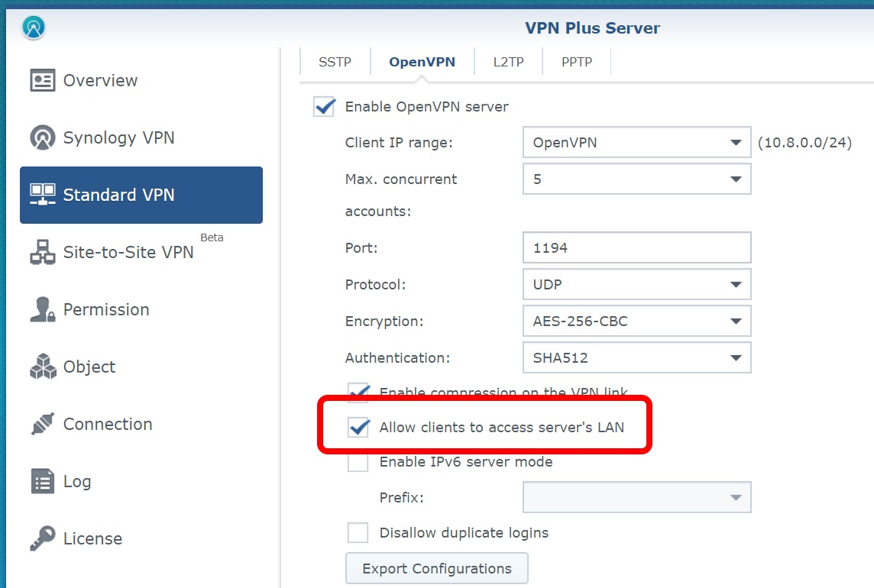The image size is (874, 588).
Task: Click the Synology VPN sidebar icon
Action: coord(42,137)
